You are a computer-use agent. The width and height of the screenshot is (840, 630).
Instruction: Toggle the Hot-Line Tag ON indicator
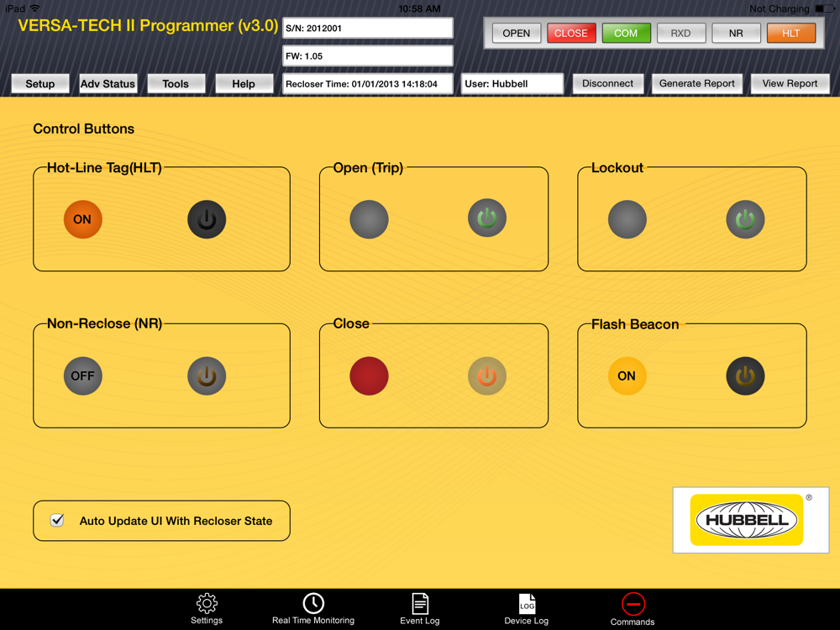[82, 219]
